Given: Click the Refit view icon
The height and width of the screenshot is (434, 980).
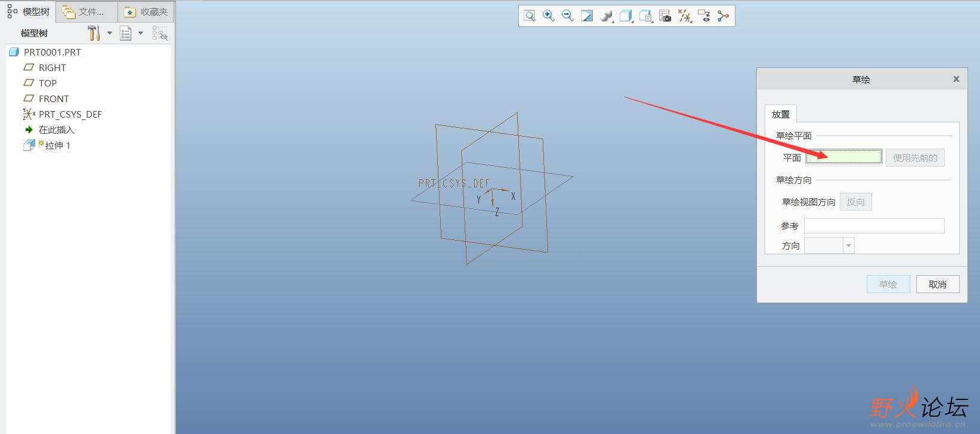Looking at the screenshot, I should [x=529, y=16].
